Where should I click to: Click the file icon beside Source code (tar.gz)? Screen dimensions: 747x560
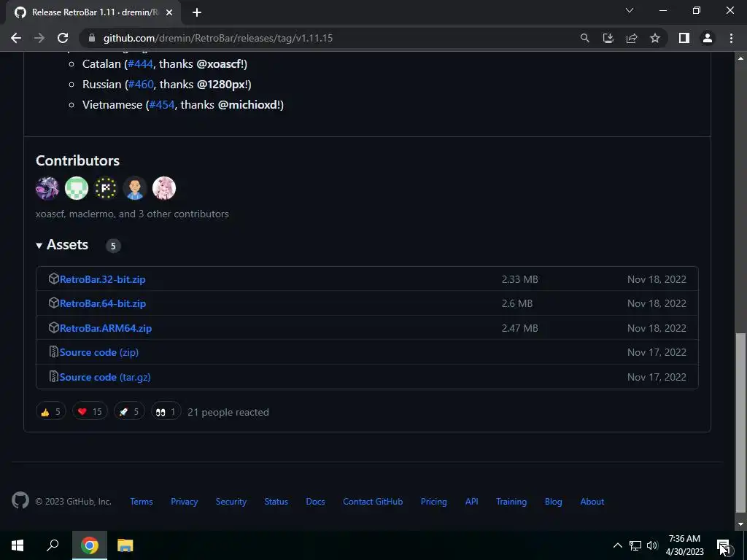[x=54, y=377]
